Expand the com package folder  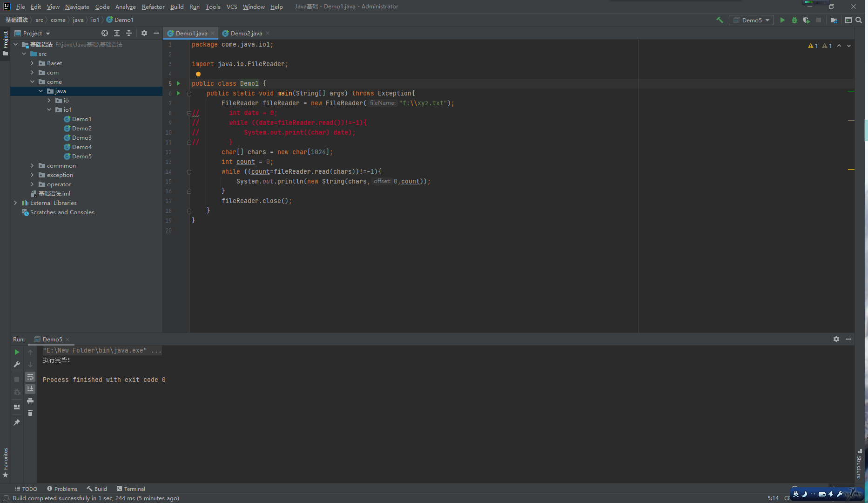[33, 73]
